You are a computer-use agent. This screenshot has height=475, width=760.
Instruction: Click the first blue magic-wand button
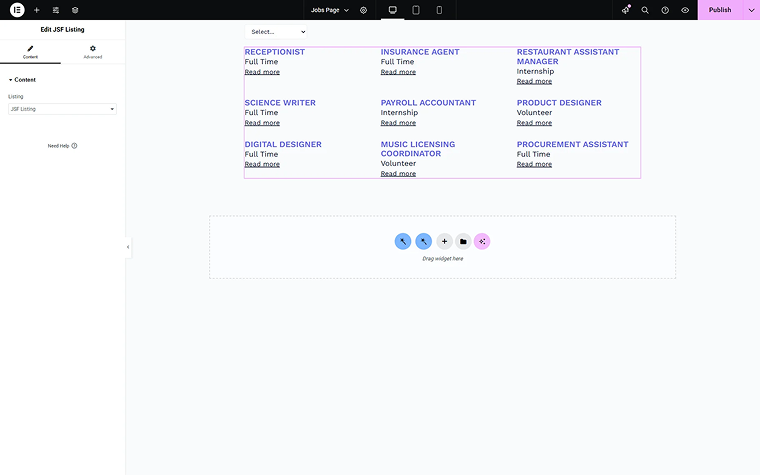coord(403,241)
